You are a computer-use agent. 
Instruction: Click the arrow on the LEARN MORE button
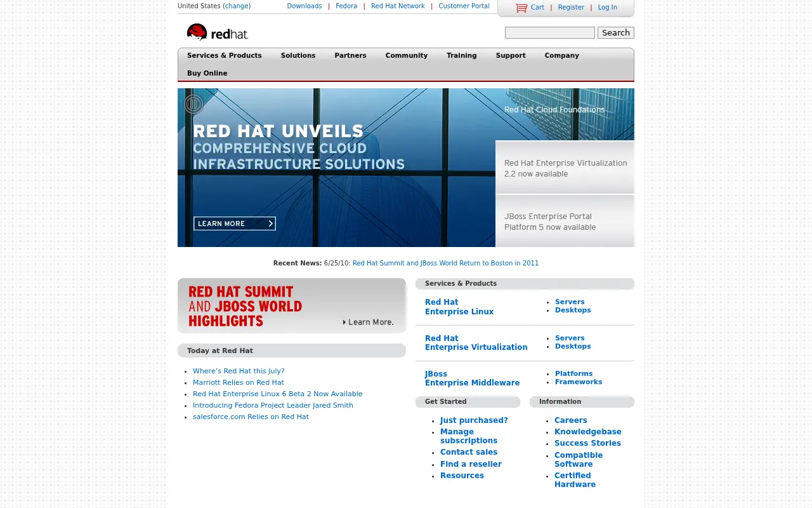(271, 224)
